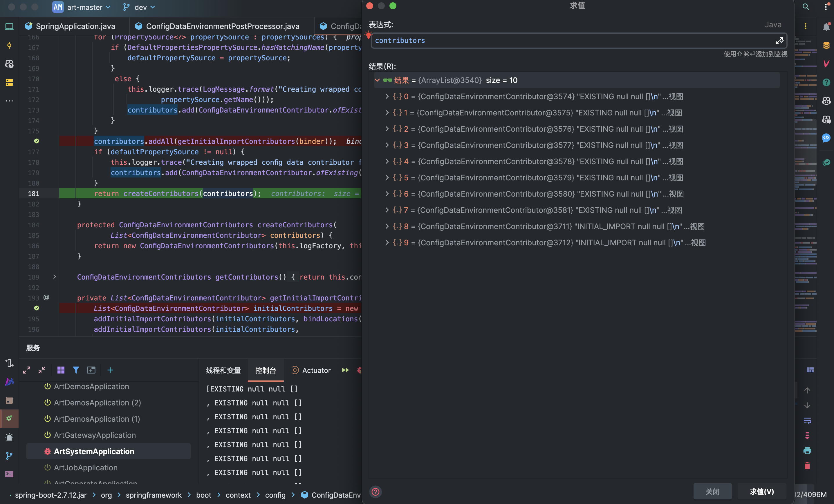Click the Filter services funnel icon
834x504 pixels.
(76, 370)
